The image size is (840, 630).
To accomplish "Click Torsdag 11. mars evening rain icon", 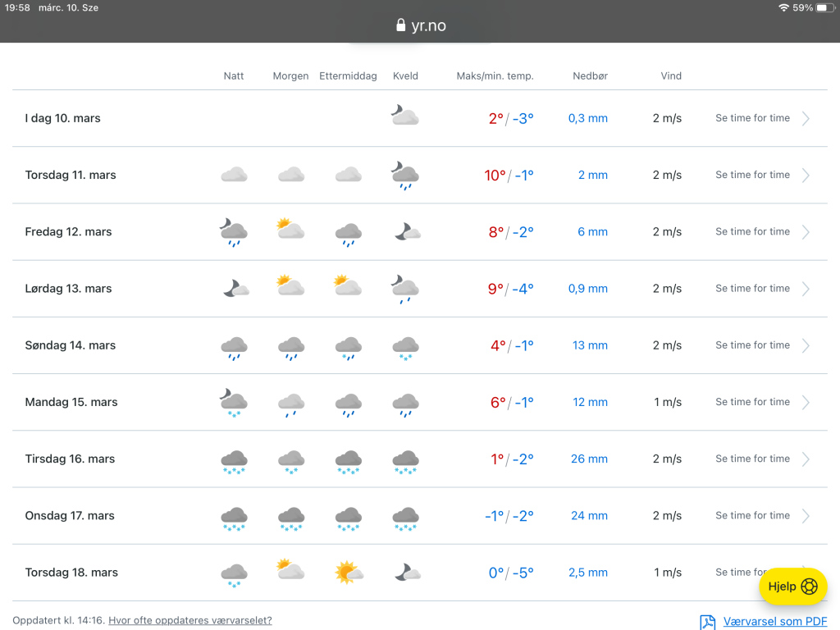I will [405, 176].
